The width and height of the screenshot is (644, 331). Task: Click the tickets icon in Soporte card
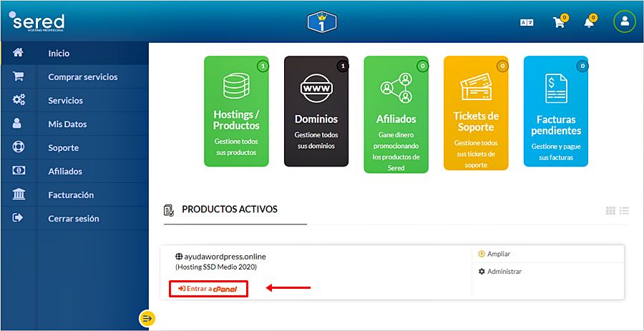[476, 87]
